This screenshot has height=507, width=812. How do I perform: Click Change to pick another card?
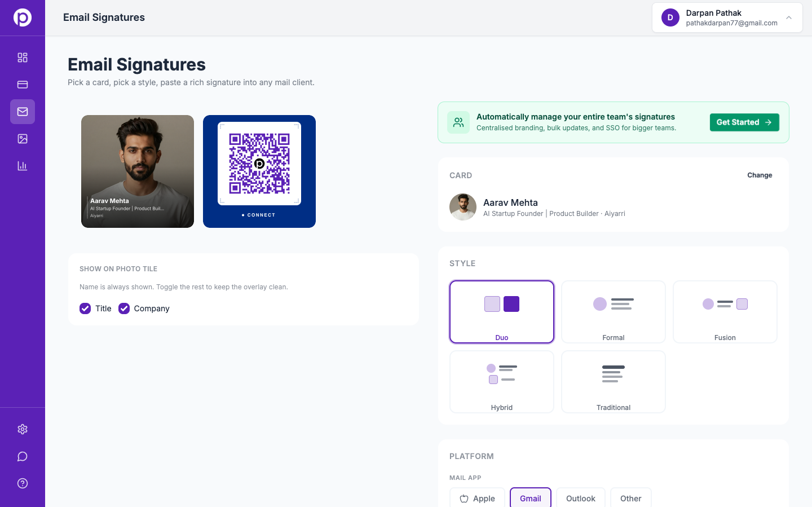[760, 175]
